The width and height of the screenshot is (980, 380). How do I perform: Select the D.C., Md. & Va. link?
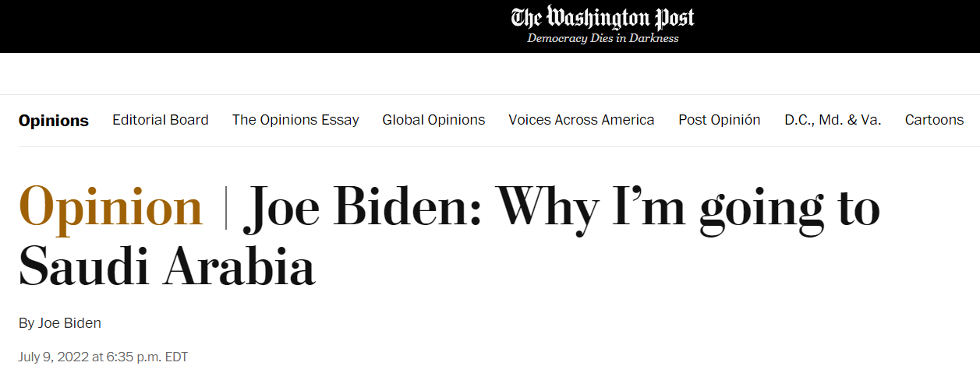(x=833, y=120)
